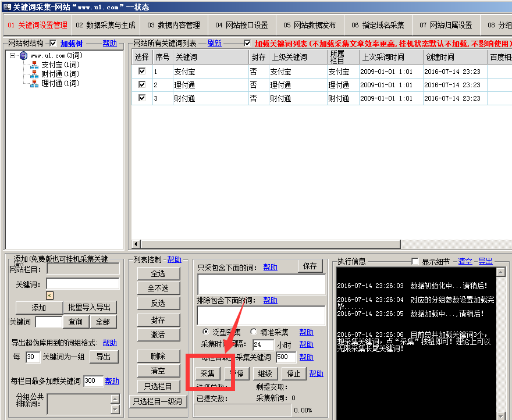This screenshot has height=420, width=512.
Task: Click the 每栏目最多加载关键词 field showing 300
Action: click(x=94, y=381)
